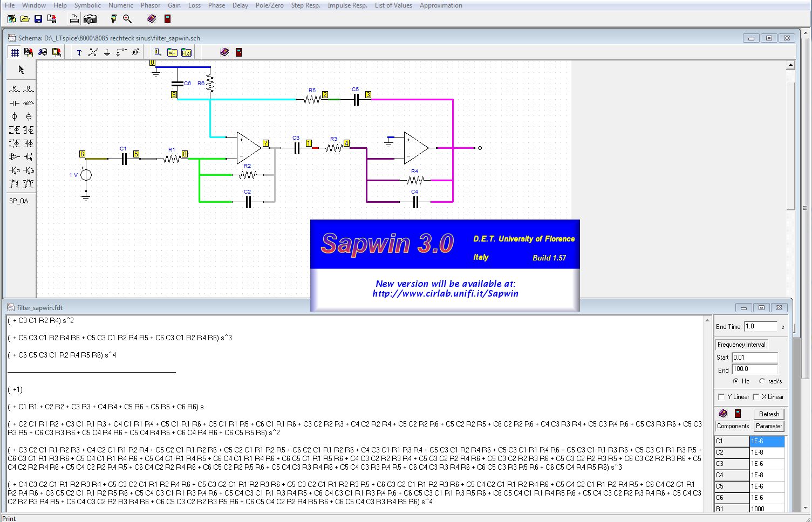
Task: Click exit door icon in schema toolbar
Action: coord(238,52)
